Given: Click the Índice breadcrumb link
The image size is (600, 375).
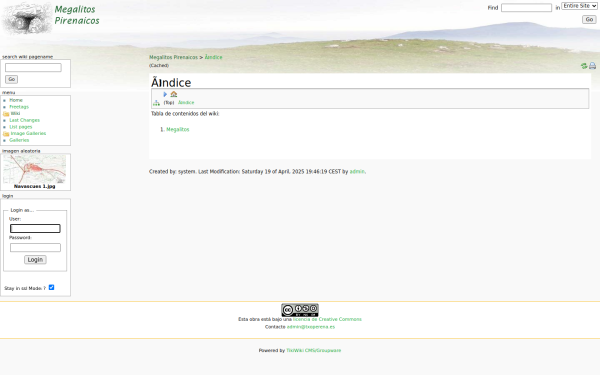Looking at the screenshot, I should click(213, 57).
